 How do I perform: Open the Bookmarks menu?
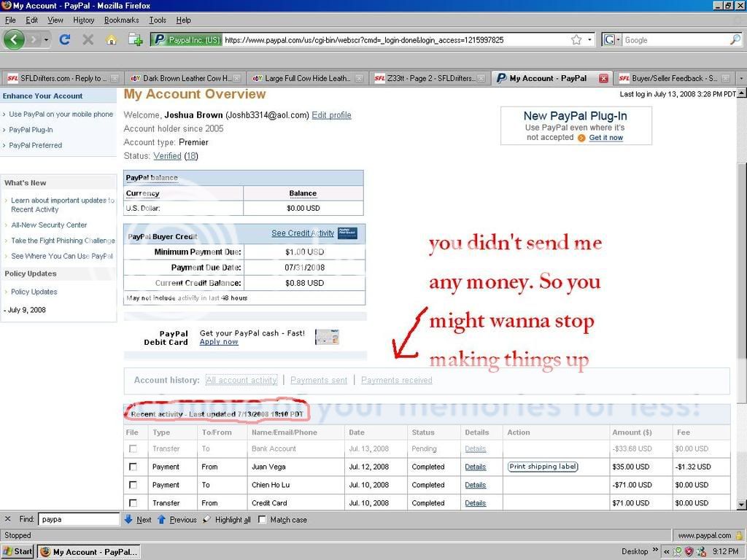pyautogui.click(x=121, y=20)
